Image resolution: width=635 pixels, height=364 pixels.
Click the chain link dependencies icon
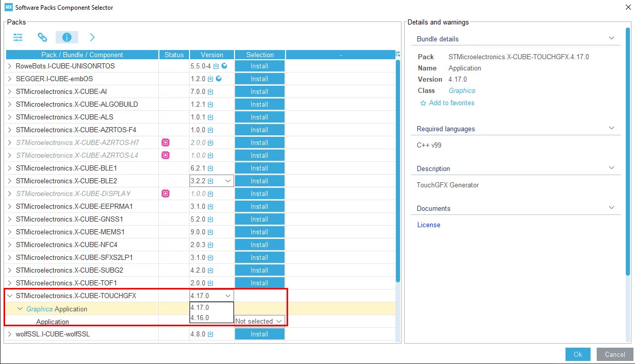42,37
